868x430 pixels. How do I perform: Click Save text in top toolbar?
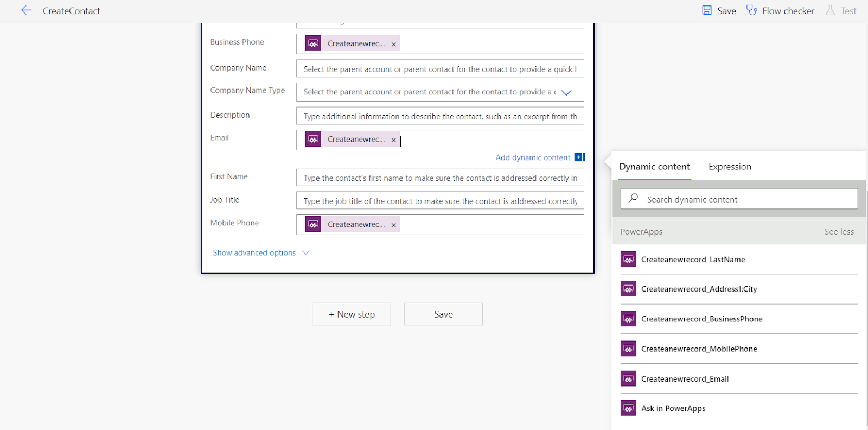pyautogui.click(x=726, y=11)
